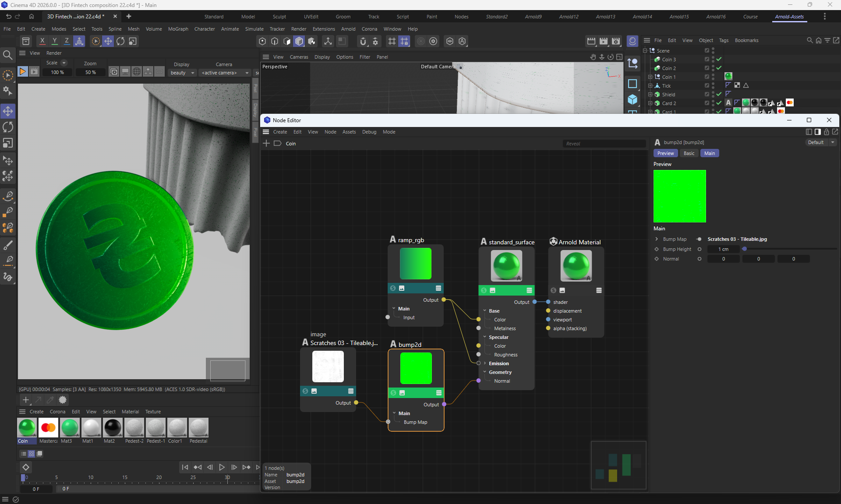Click Go to Start of timeline button
The height and width of the screenshot is (504, 841).
[x=185, y=467]
